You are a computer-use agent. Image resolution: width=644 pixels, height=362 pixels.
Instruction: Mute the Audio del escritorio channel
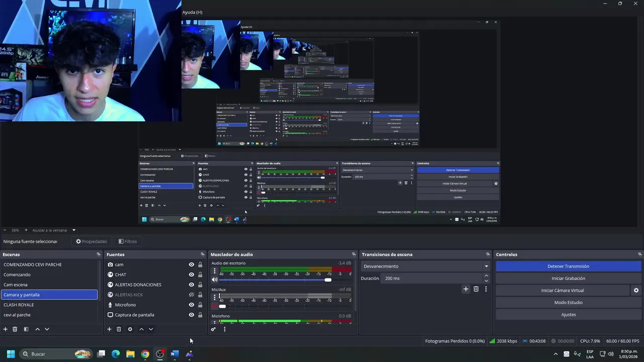(215, 280)
